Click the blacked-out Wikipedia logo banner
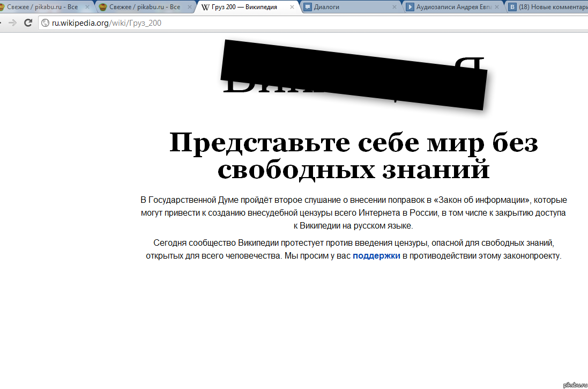The height and width of the screenshot is (389, 588). pyautogui.click(x=354, y=75)
